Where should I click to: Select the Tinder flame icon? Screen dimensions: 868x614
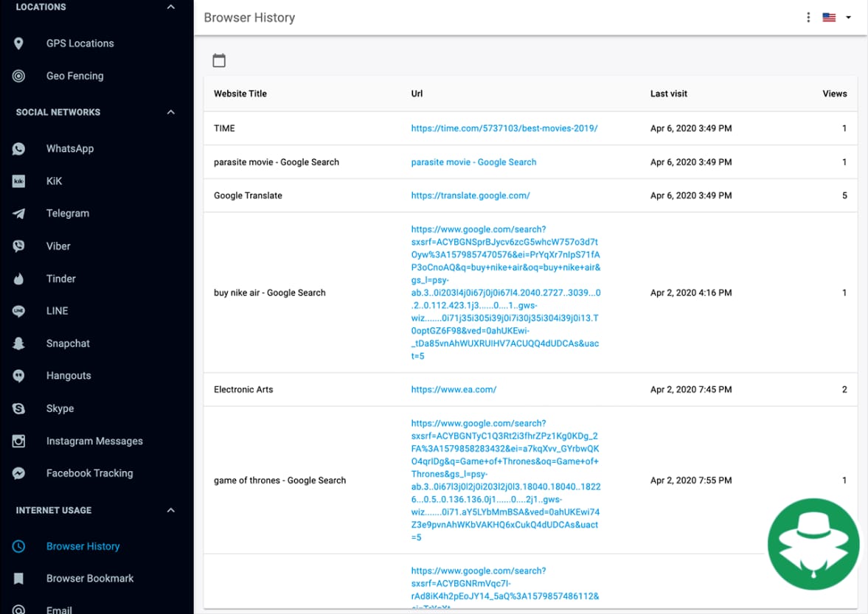pos(18,278)
